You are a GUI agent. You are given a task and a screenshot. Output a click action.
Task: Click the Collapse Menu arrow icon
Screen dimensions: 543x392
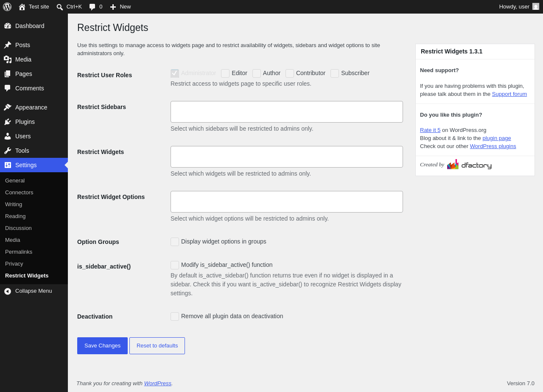pos(8,291)
